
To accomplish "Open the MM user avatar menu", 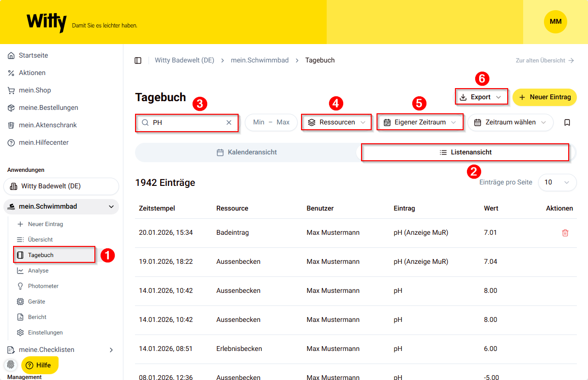I will click(x=556, y=22).
